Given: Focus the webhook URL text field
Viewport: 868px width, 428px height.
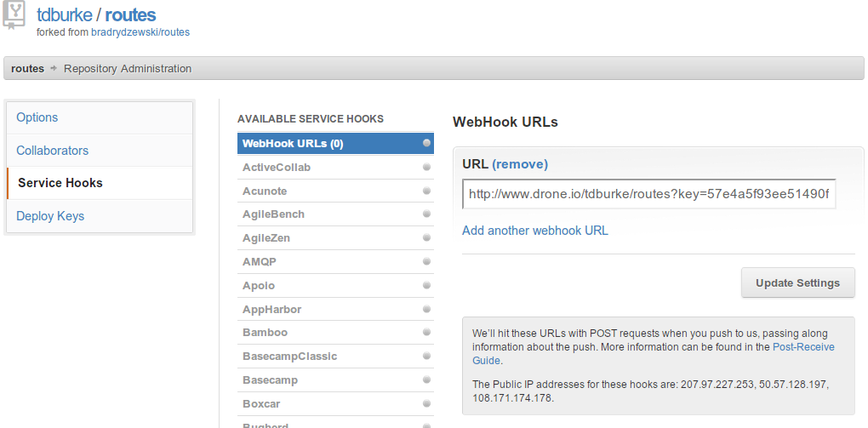Looking at the screenshot, I should point(649,194).
